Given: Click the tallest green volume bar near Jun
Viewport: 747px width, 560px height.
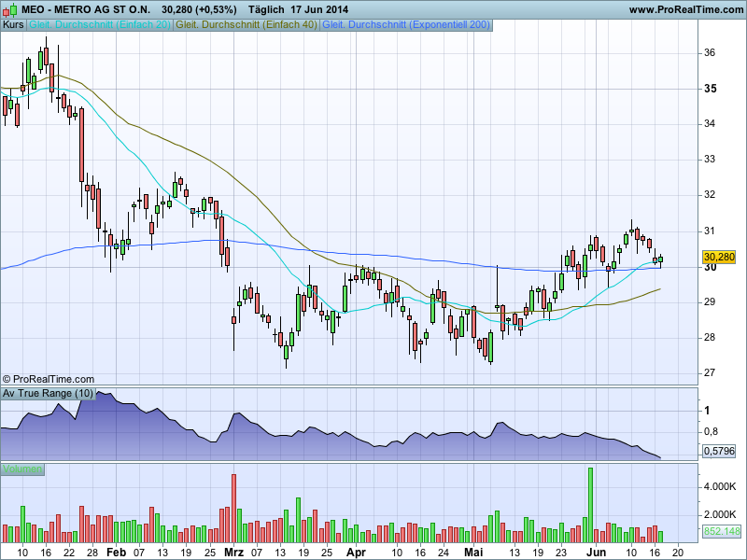Looking at the screenshot, I should pyautogui.click(x=591, y=505).
